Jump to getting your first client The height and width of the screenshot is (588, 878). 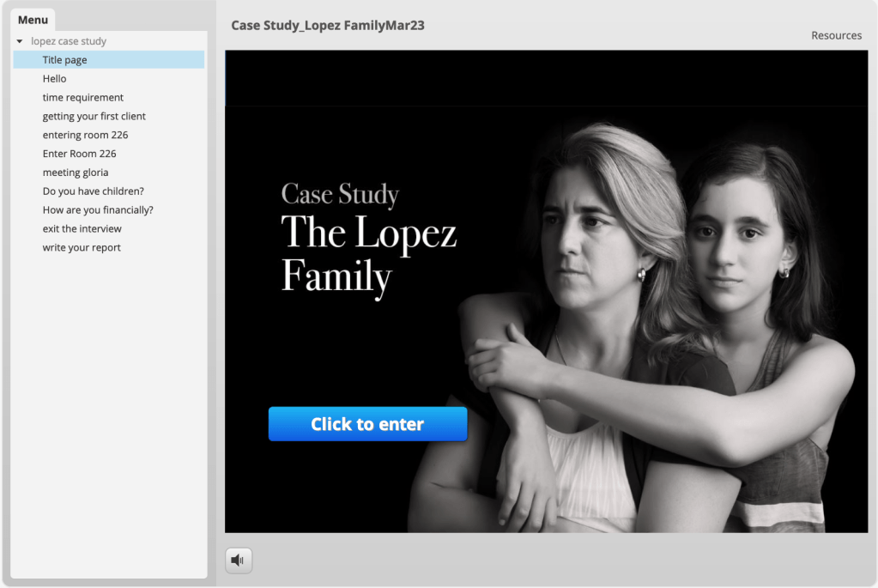pyautogui.click(x=94, y=117)
